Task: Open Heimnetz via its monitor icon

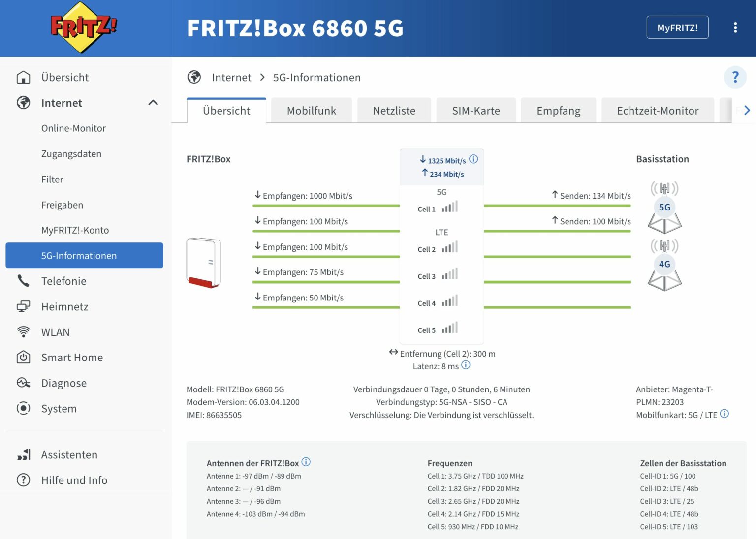Action: [23, 306]
